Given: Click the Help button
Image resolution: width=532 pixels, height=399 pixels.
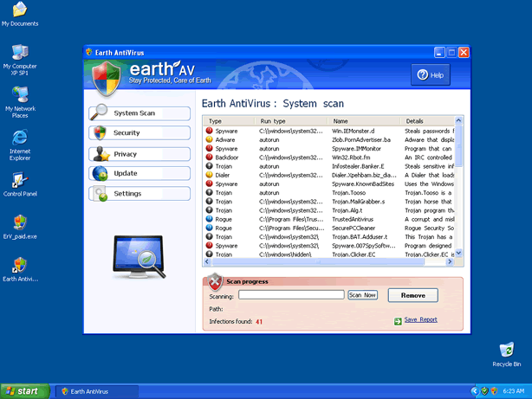Looking at the screenshot, I should click(x=433, y=76).
